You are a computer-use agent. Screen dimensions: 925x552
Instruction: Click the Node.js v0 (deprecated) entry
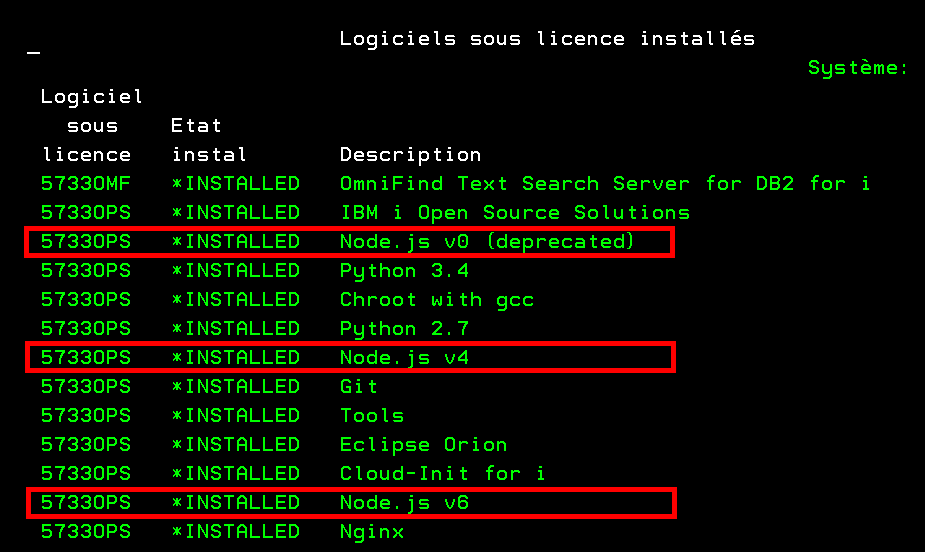click(487, 242)
